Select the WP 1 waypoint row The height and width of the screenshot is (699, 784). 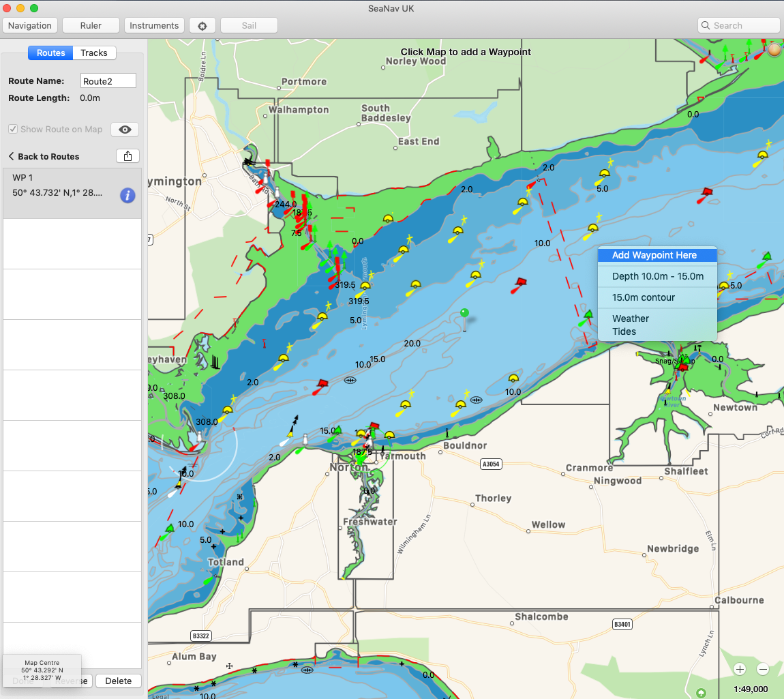(72, 194)
